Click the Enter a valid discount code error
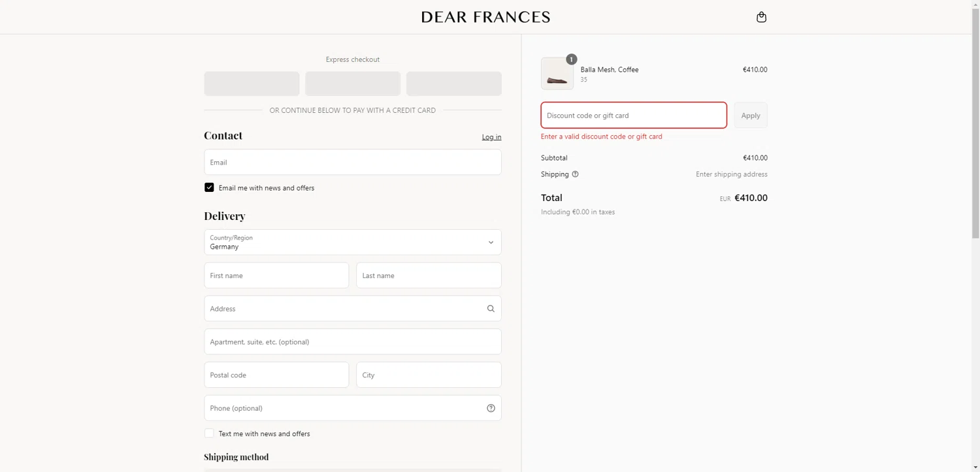 [602, 136]
